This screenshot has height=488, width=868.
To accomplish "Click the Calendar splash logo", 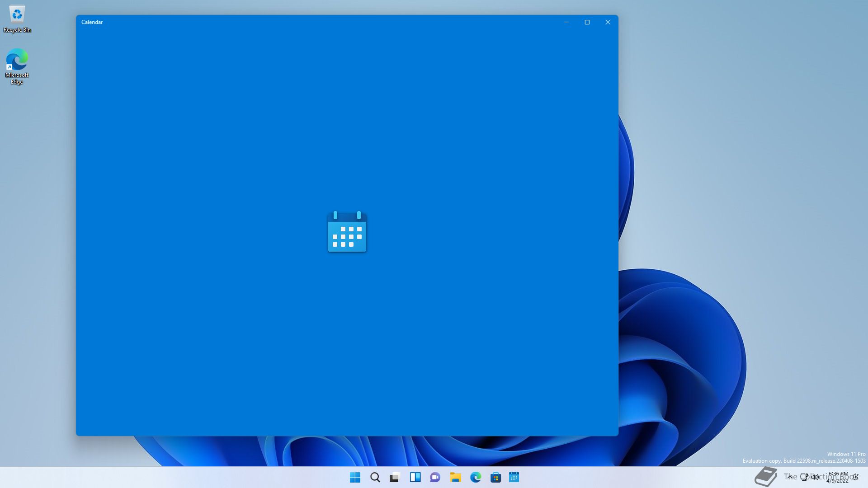I will (x=347, y=231).
